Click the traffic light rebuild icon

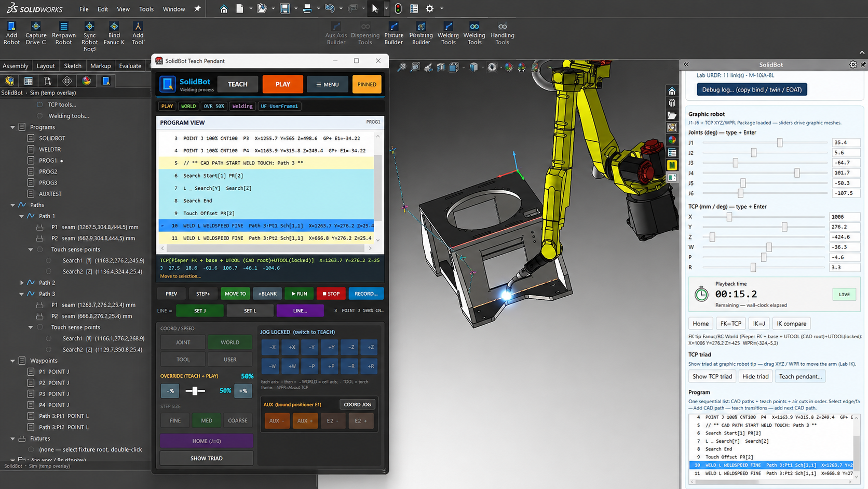398,9
